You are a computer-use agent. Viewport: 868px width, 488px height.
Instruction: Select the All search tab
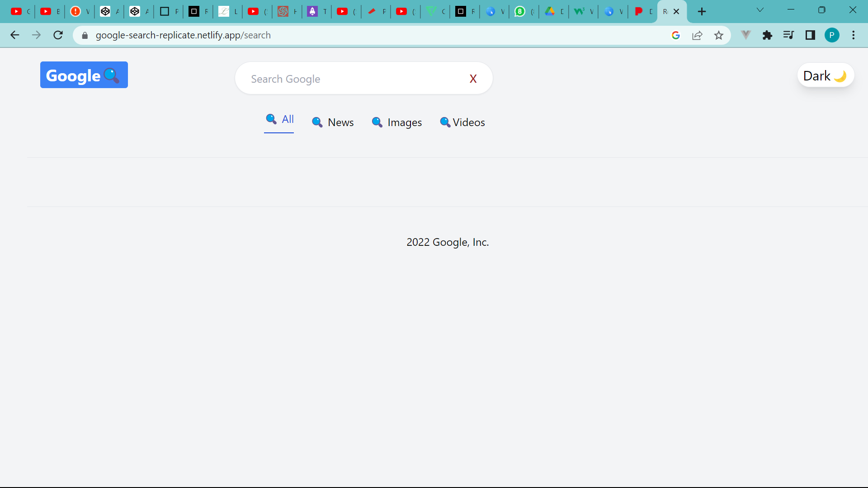[279, 120]
